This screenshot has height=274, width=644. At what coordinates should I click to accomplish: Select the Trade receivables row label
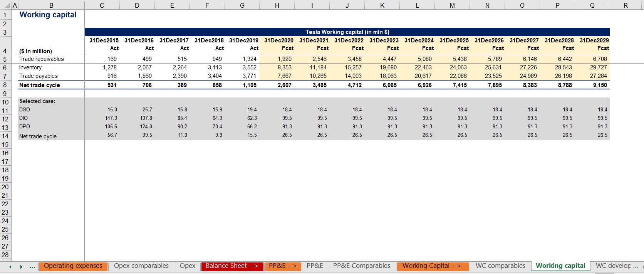[x=42, y=59]
